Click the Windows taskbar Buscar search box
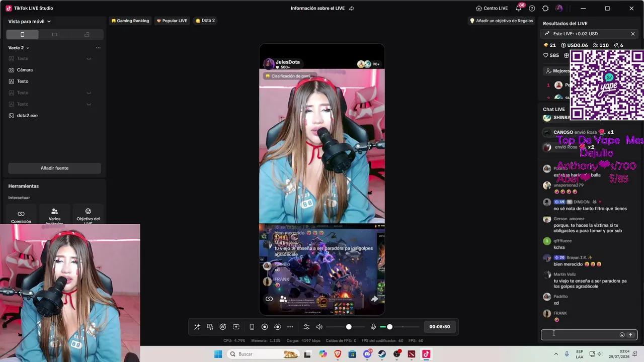The width and height of the screenshot is (644, 362). click(x=264, y=354)
